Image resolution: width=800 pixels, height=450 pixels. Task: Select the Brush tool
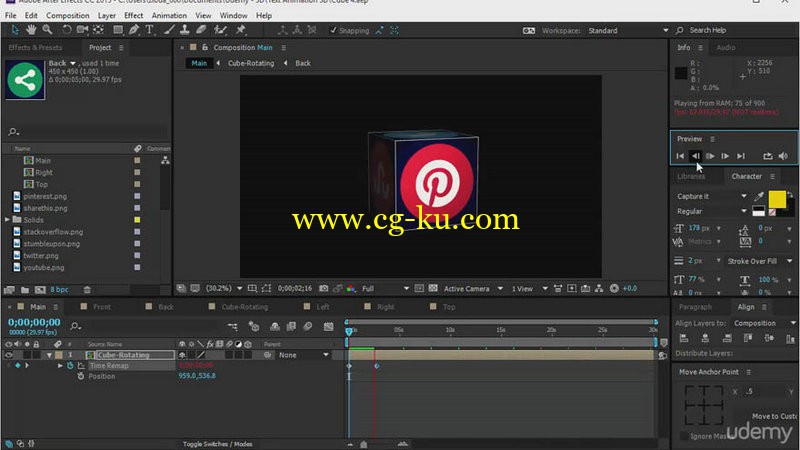pyautogui.click(x=169, y=30)
